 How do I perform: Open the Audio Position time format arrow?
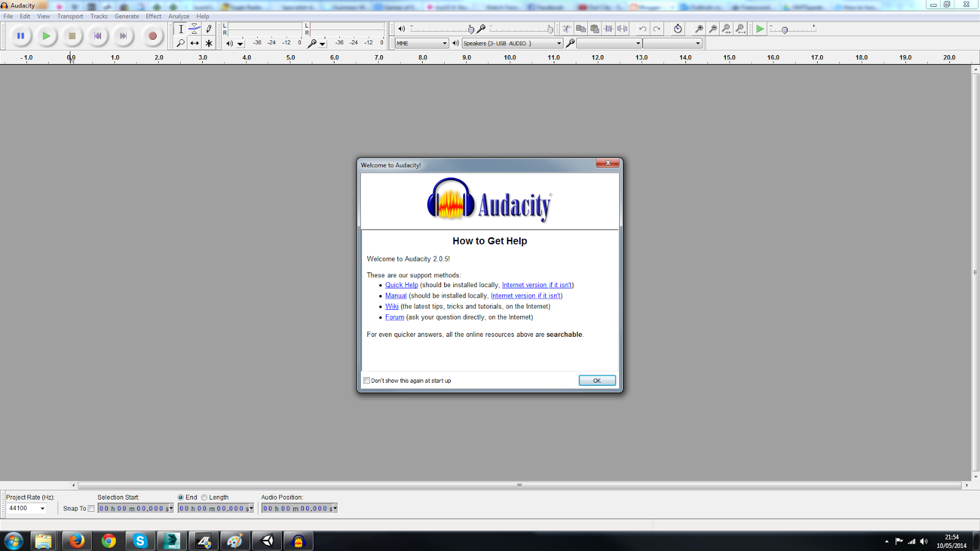point(335,509)
